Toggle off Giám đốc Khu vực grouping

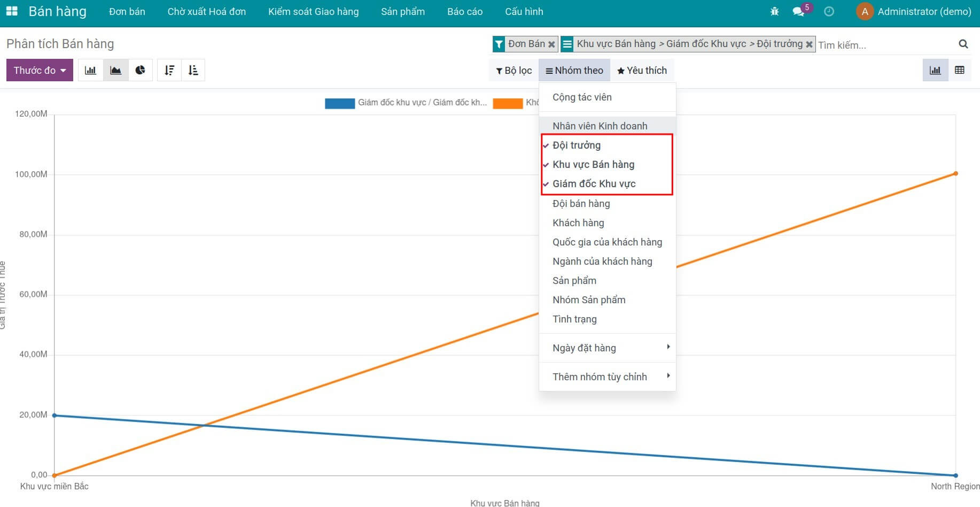[x=594, y=184]
